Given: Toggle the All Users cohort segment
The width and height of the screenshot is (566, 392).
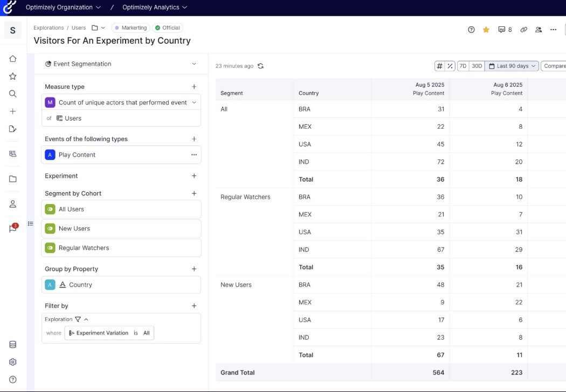Looking at the screenshot, I should click(x=50, y=209).
